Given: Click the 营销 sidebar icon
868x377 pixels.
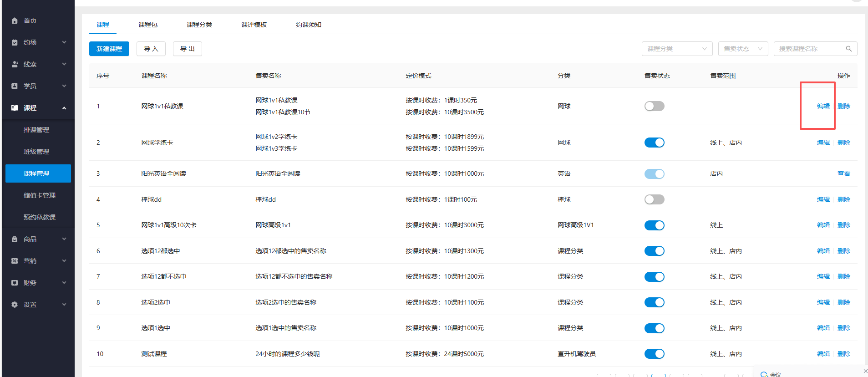Looking at the screenshot, I should (x=15, y=261).
